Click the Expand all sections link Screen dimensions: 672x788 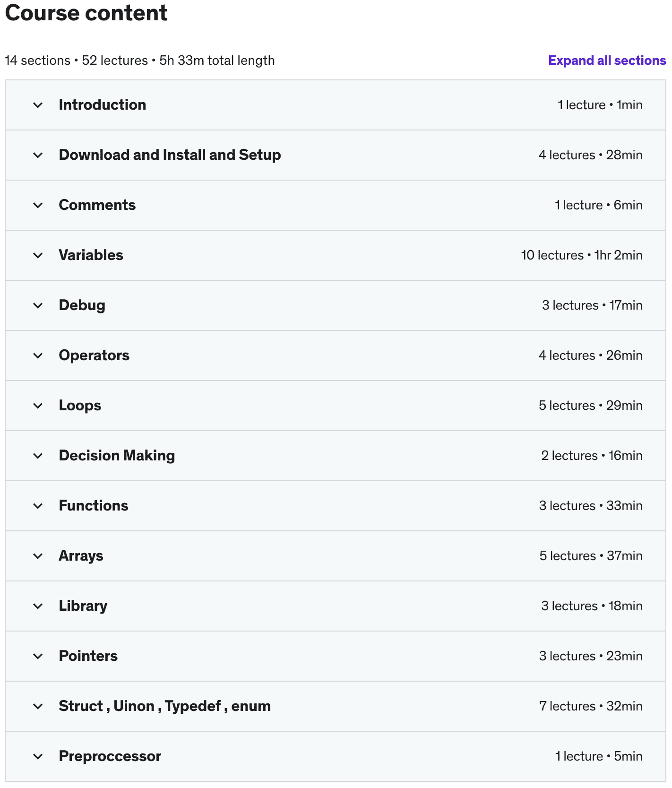pos(607,61)
